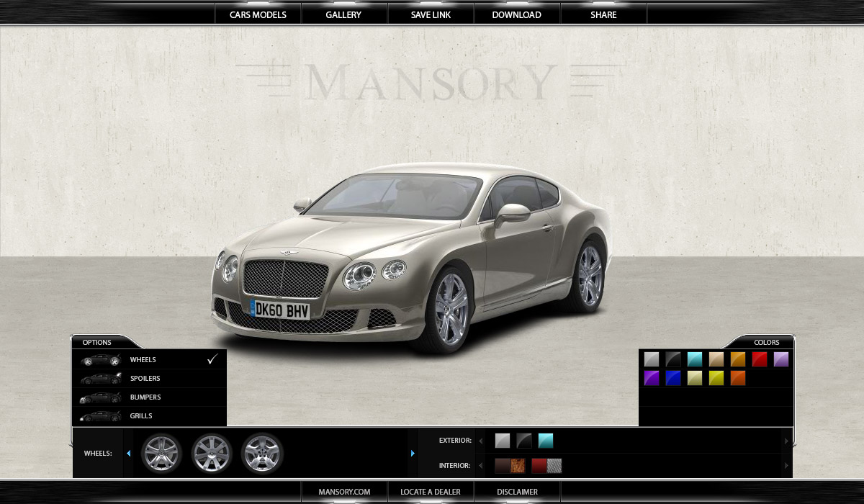Open the Gallery menu item

tap(343, 14)
